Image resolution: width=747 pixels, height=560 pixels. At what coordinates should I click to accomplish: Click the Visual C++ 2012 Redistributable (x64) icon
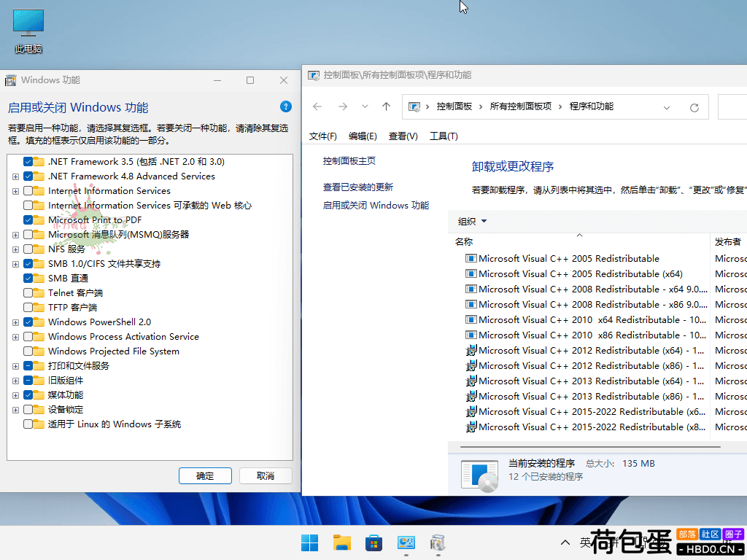coord(471,351)
